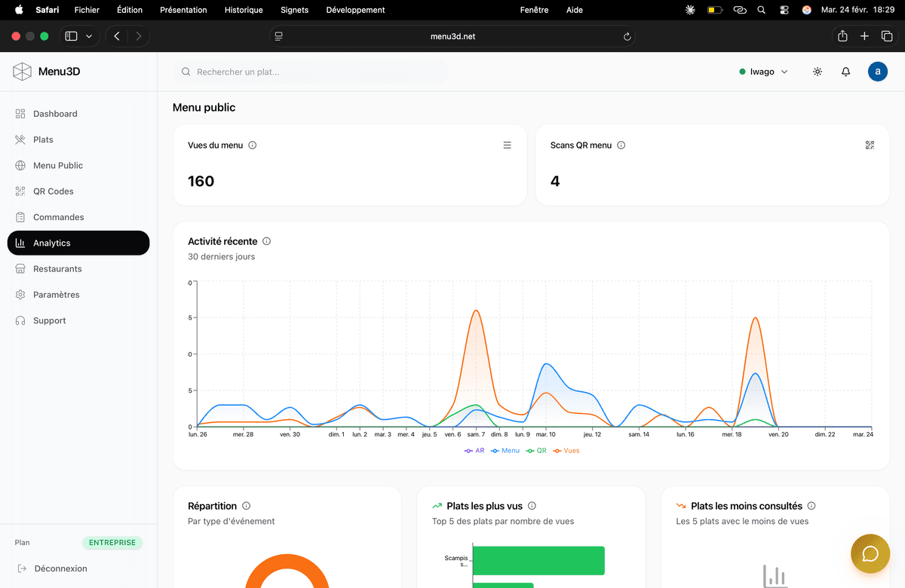Click the info icon beside Répartition
The height and width of the screenshot is (588, 905).
(x=247, y=506)
